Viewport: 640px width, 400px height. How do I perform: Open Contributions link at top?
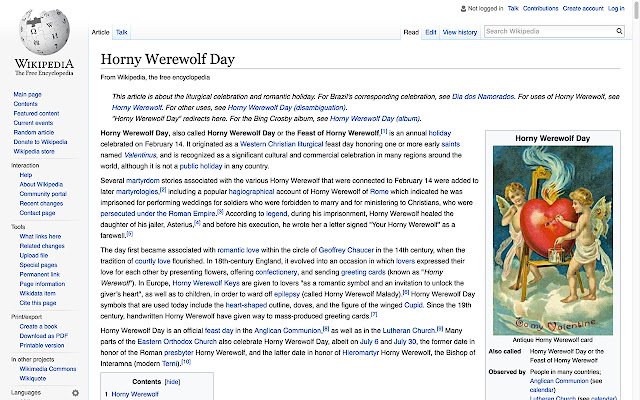[540, 9]
